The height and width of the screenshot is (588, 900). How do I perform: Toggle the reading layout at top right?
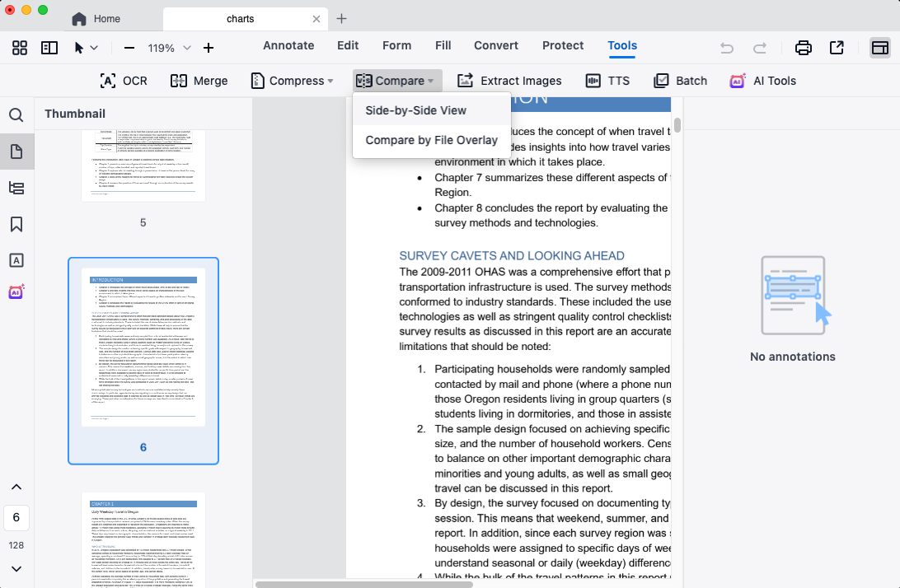click(x=880, y=49)
